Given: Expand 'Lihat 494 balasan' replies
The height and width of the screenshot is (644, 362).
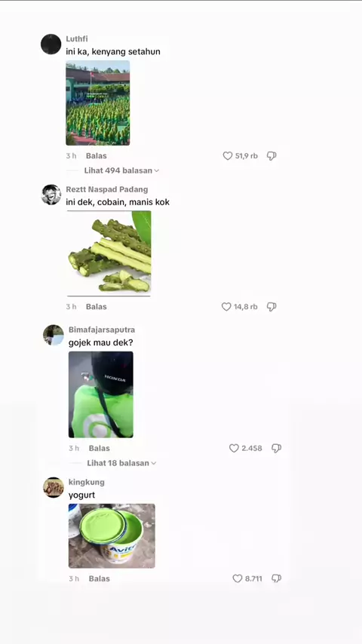Looking at the screenshot, I should pos(121,170).
